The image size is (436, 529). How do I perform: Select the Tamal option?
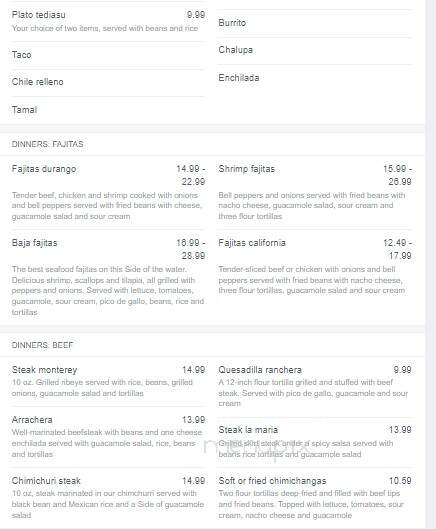point(24,110)
